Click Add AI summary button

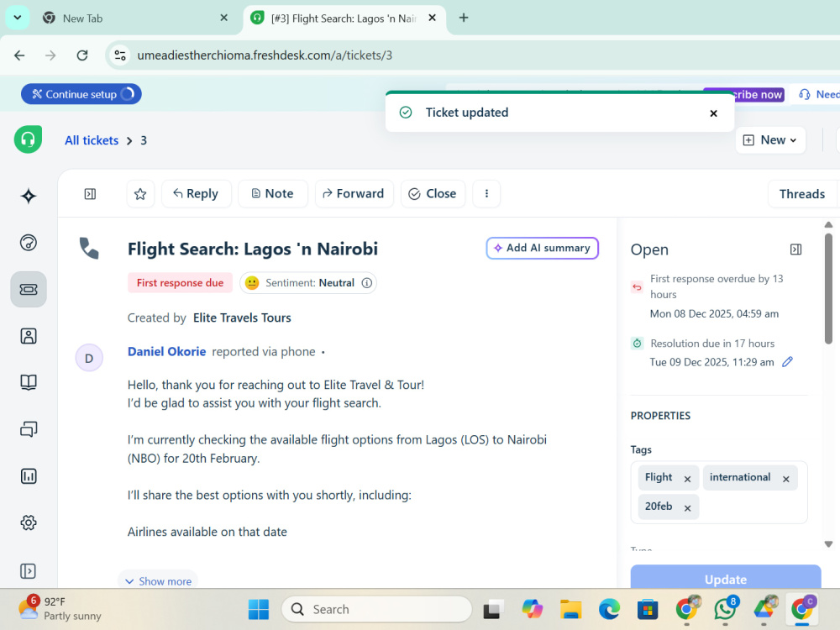(542, 248)
